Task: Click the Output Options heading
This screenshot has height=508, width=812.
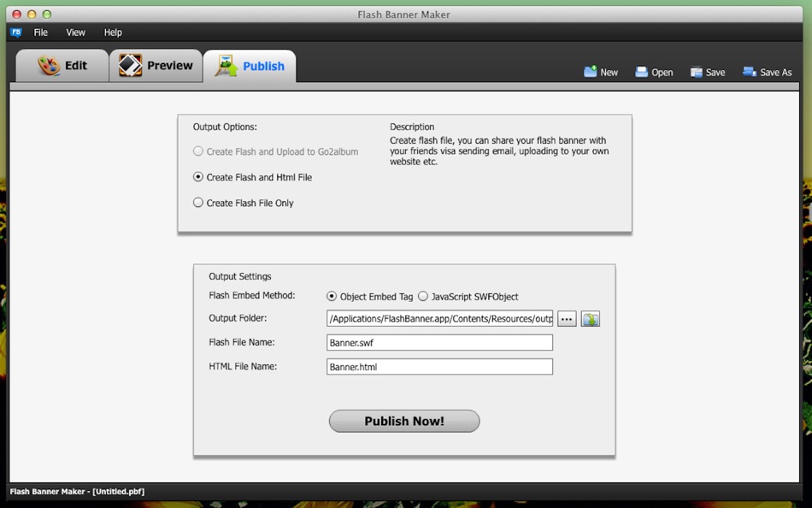Action: (x=225, y=127)
